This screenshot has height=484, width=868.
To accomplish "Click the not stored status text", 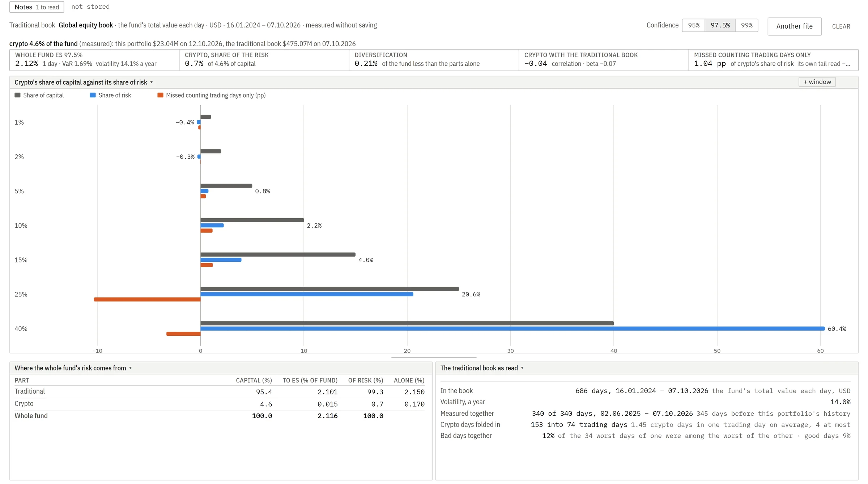I will tap(90, 7).
